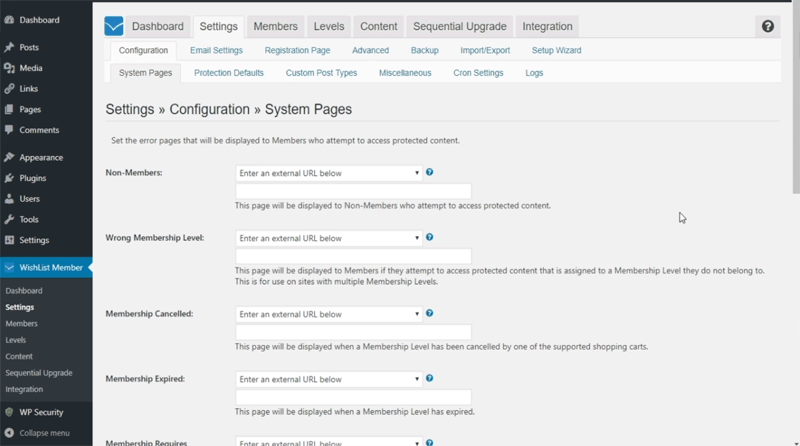Image resolution: width=800 pixels, height=446 pixels.
Task: Open Plugins in the WordPress sidebar
Action: point(32,178)
